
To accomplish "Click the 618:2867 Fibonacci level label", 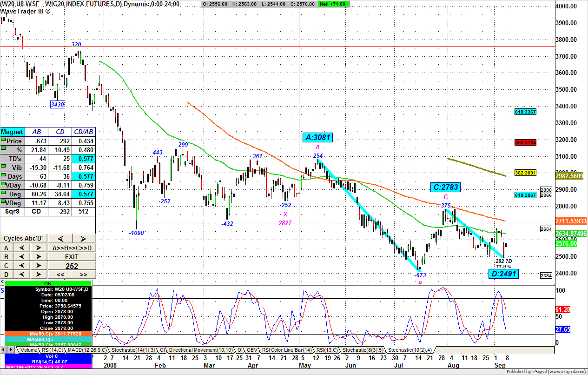I will (526, 195).
